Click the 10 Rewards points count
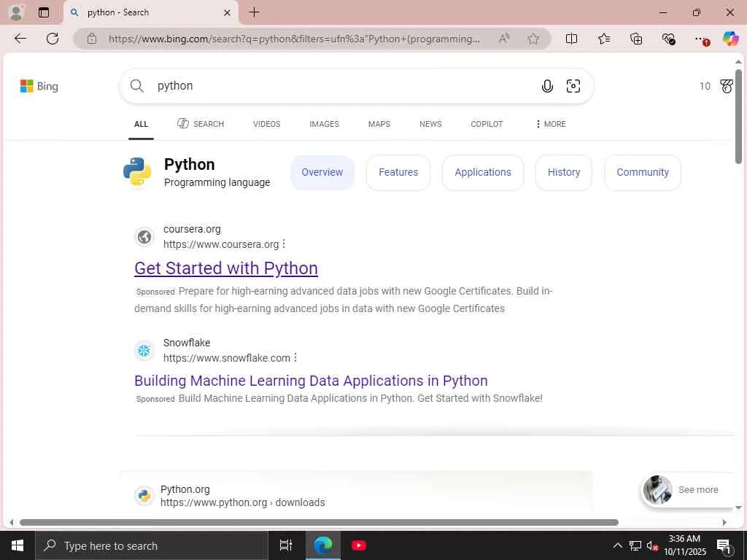Screen dimensions: 747x560 tap(705, 86)
